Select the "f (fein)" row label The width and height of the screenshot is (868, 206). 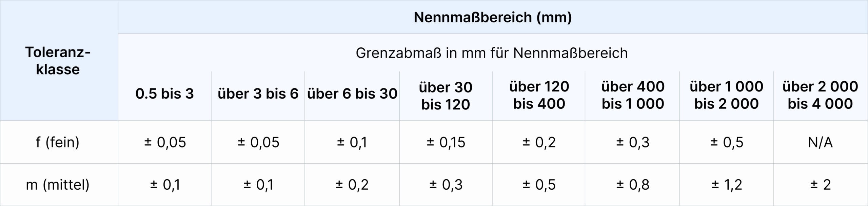tap(58, 142)
